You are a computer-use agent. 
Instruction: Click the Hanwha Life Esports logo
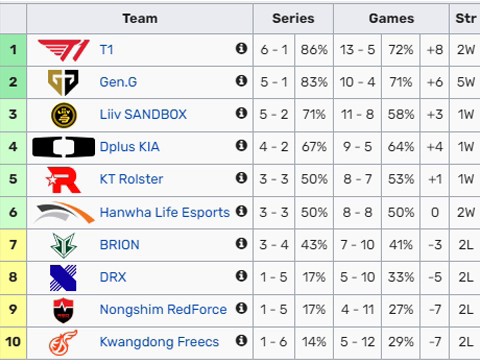tap(64, 212)
